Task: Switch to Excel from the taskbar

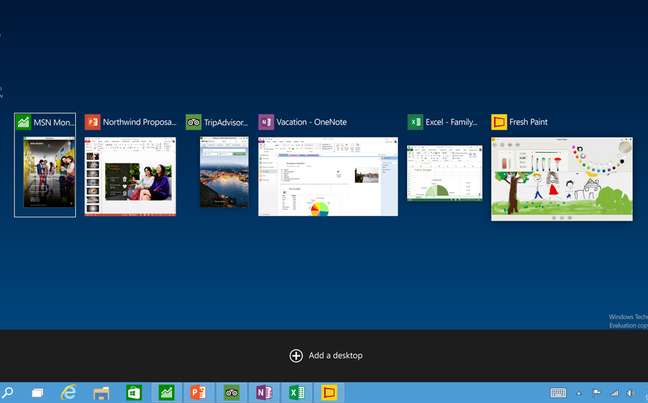Action: point(296,393)
